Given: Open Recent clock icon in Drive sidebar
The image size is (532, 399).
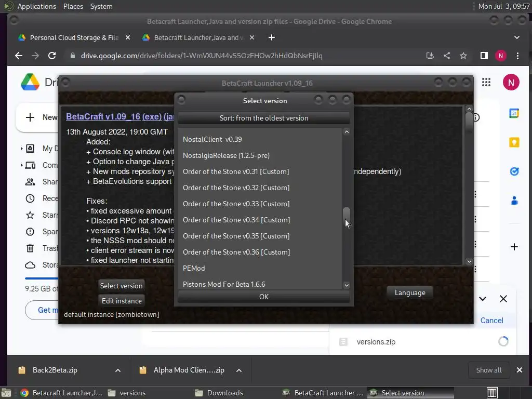Looking at the screenshot, I should pyautogui.click(x=30, y=198).
